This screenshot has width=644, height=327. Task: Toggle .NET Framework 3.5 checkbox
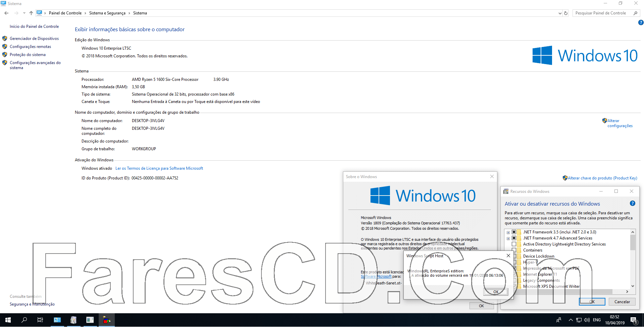coord(514,232)
